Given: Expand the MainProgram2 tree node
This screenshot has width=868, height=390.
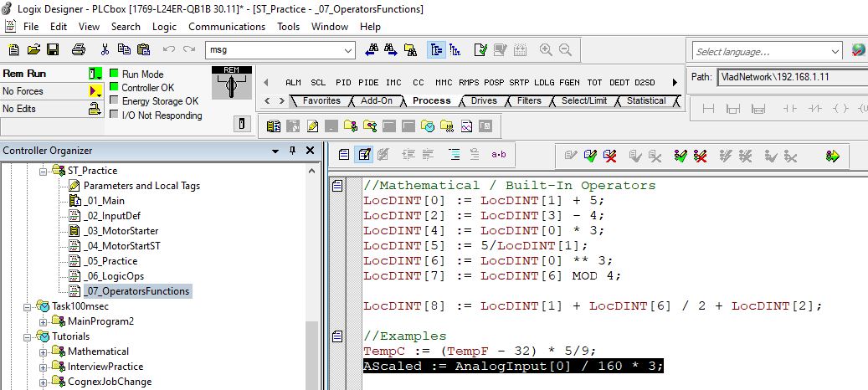Looking at the screenshot, I should (x=44, y=321).
